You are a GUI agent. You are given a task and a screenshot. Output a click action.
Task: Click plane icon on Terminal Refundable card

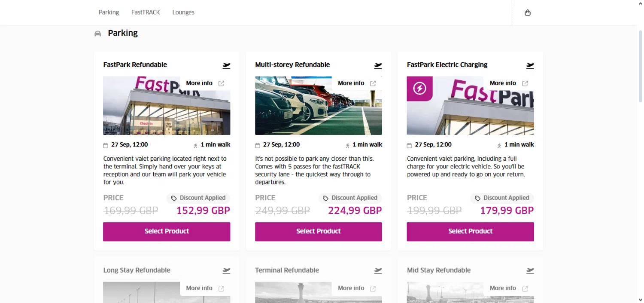click(378, 271)
